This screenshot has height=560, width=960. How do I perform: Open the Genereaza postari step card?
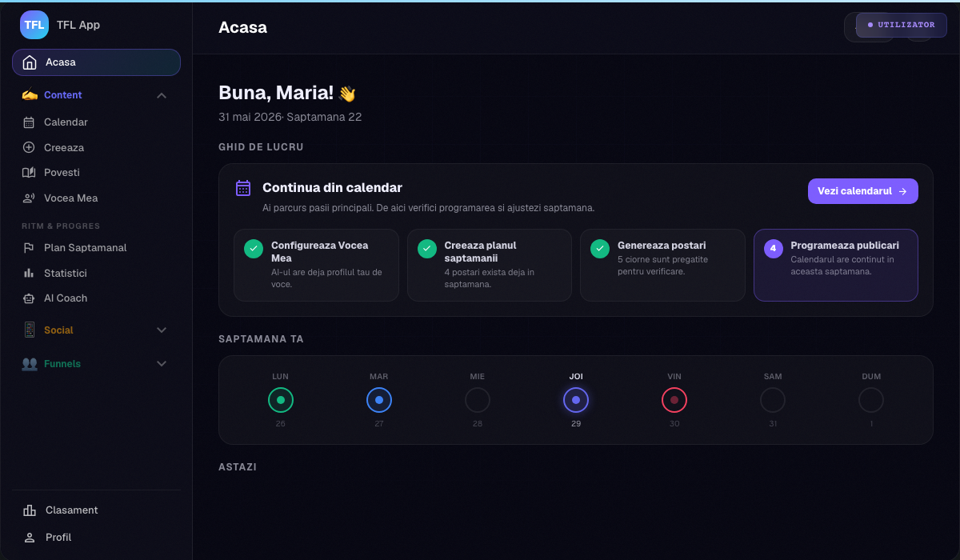click(x=662, y=265)
